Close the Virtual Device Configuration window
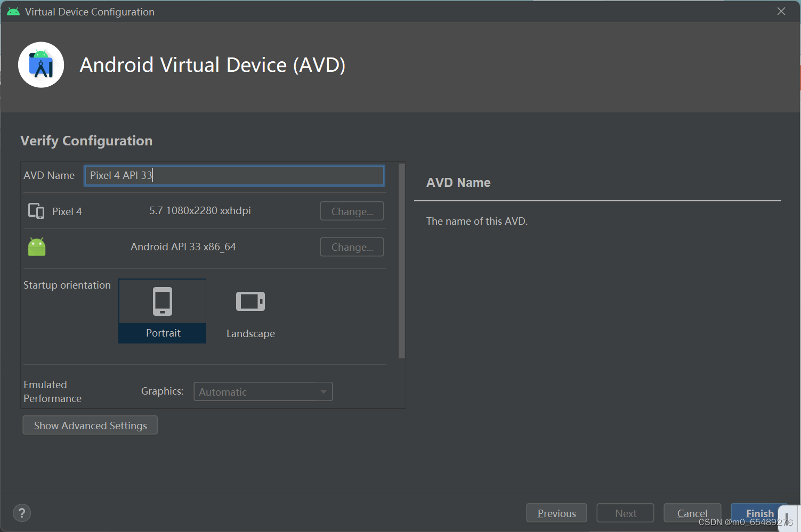801x532 pixels. point(781,11)
